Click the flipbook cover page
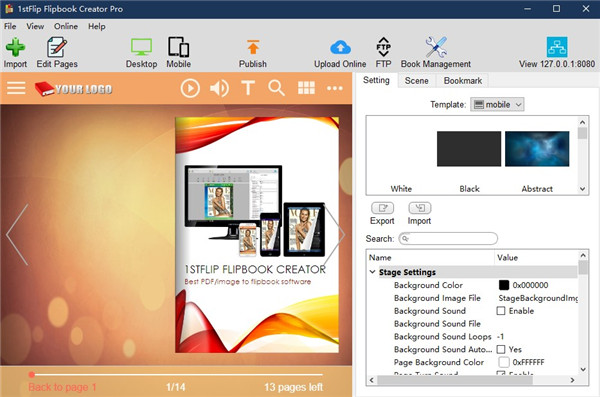Image resolution: width=600 pixels, height=397 pixels. 257,235
